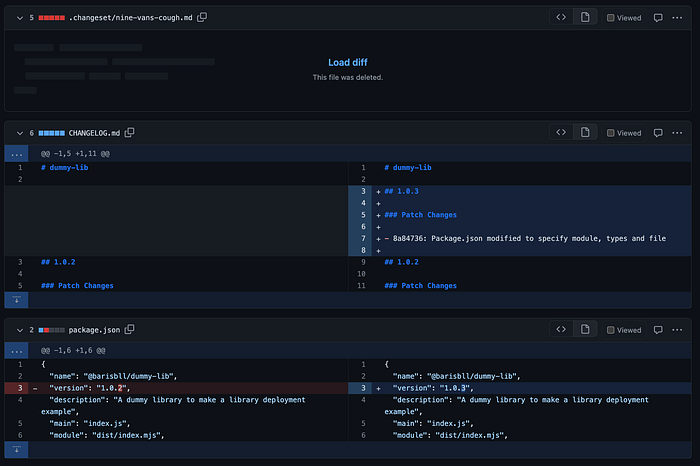Open more options for package.json
The height and width of the screenshot is (466, 700).
677,330
